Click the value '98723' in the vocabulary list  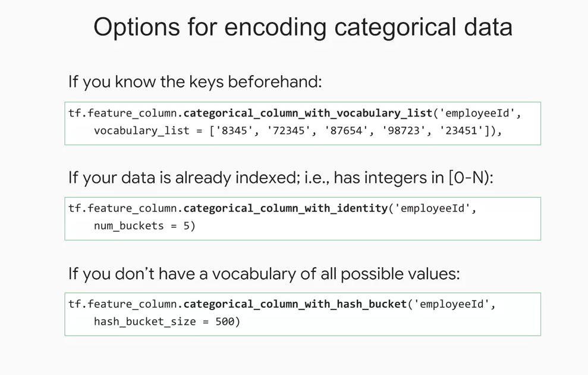(404, 130)
